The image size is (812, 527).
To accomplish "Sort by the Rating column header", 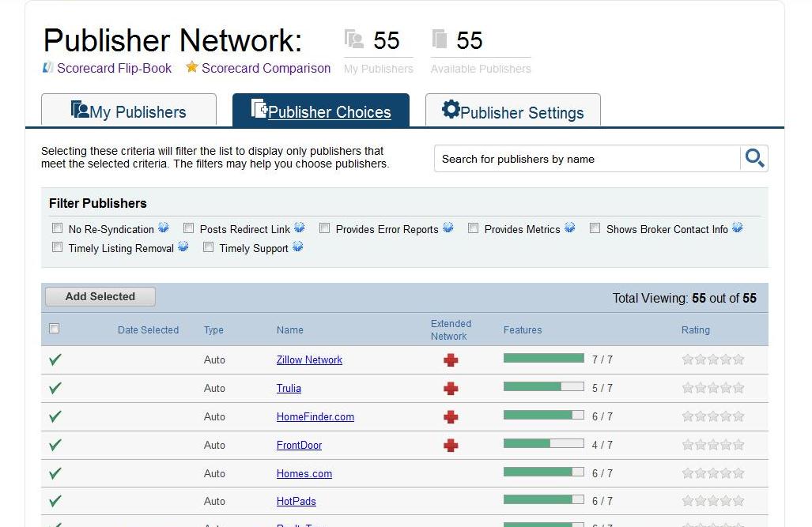I will (696, 329).
